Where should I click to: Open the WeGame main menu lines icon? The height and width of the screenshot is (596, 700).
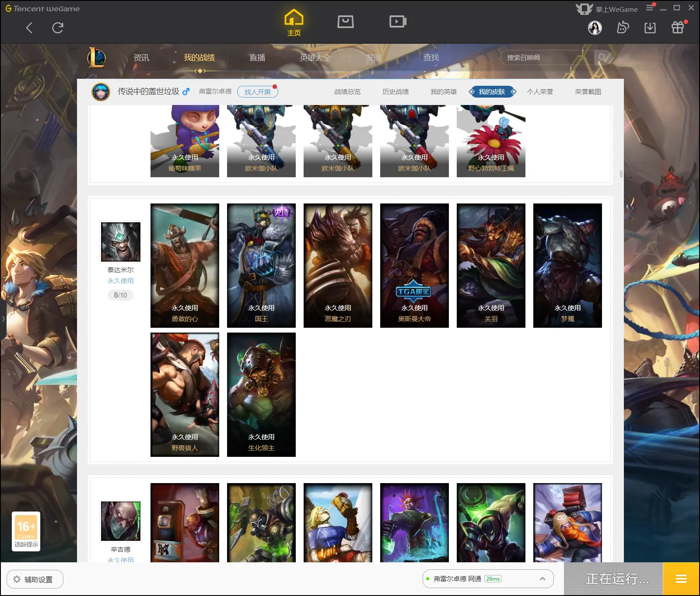[650, 7]
